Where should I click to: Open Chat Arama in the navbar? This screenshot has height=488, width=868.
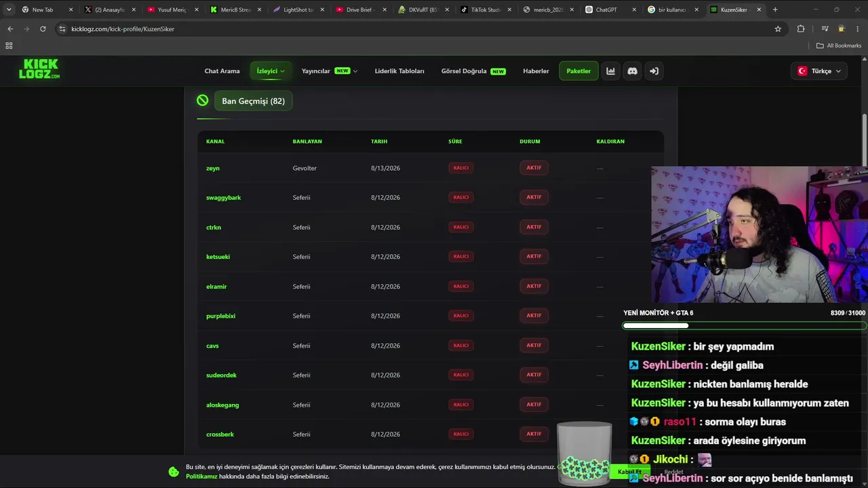tap(222, 70)
